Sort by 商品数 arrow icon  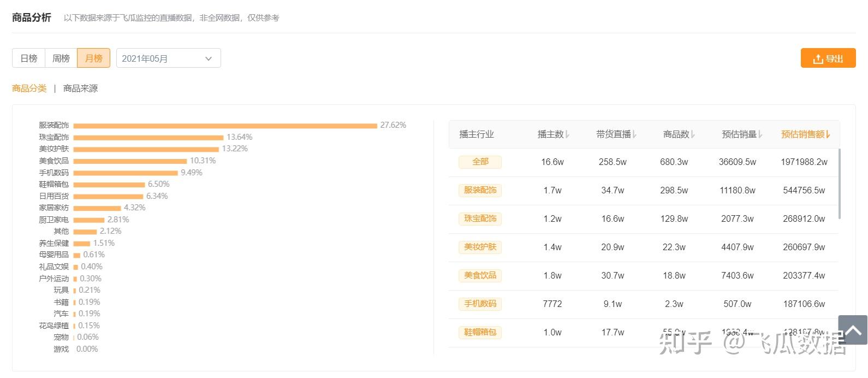(x=693, y=134)
